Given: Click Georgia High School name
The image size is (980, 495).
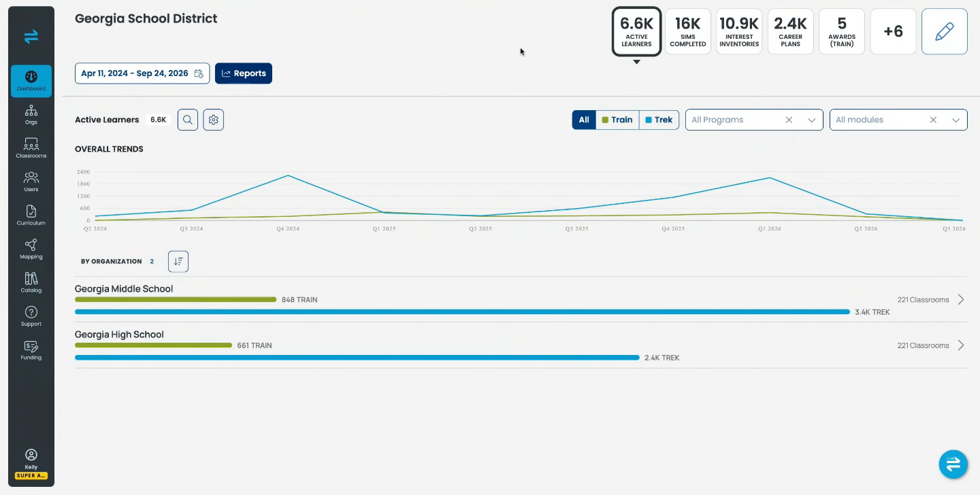Looking at the screenshot, I should [119, 335].
